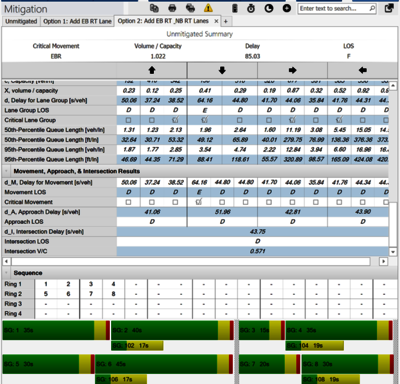Viewport: 400px width, 384px height.
Task: Click the horizontal scroll left arrow
Action: [6, 261]
